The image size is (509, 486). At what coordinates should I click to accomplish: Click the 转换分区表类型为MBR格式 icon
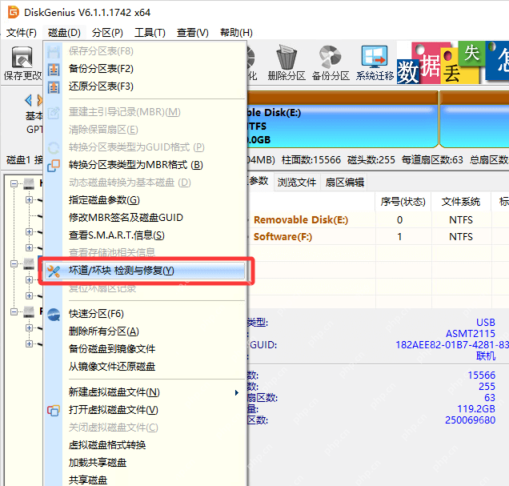[54, 165]
